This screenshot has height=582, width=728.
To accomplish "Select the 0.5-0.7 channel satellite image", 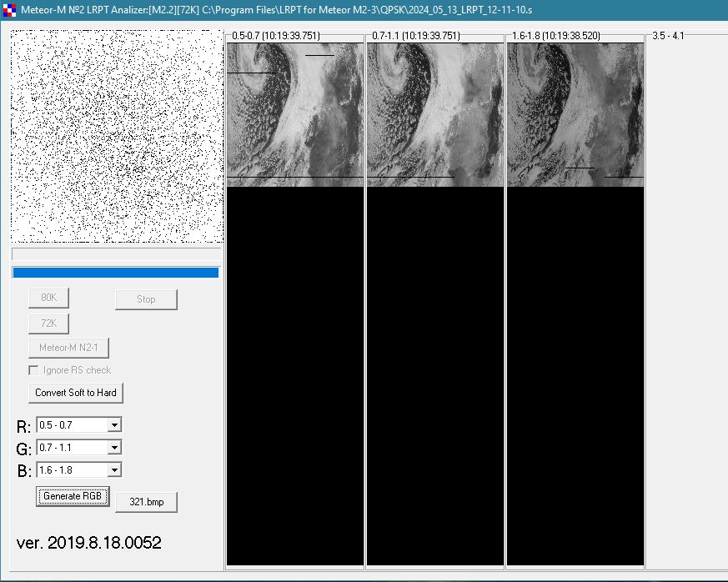I will point(295,114).
